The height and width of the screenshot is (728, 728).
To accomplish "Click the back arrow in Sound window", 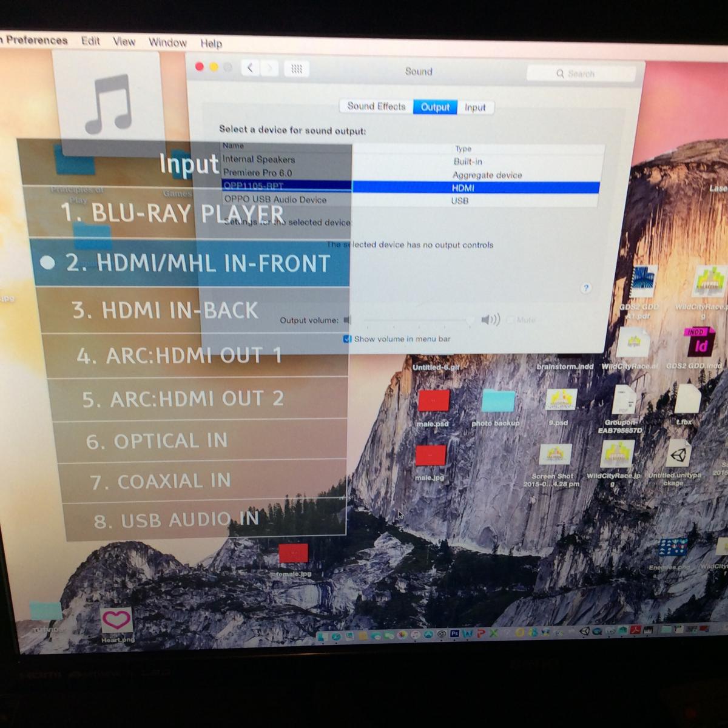I will (x=251, y=68).
